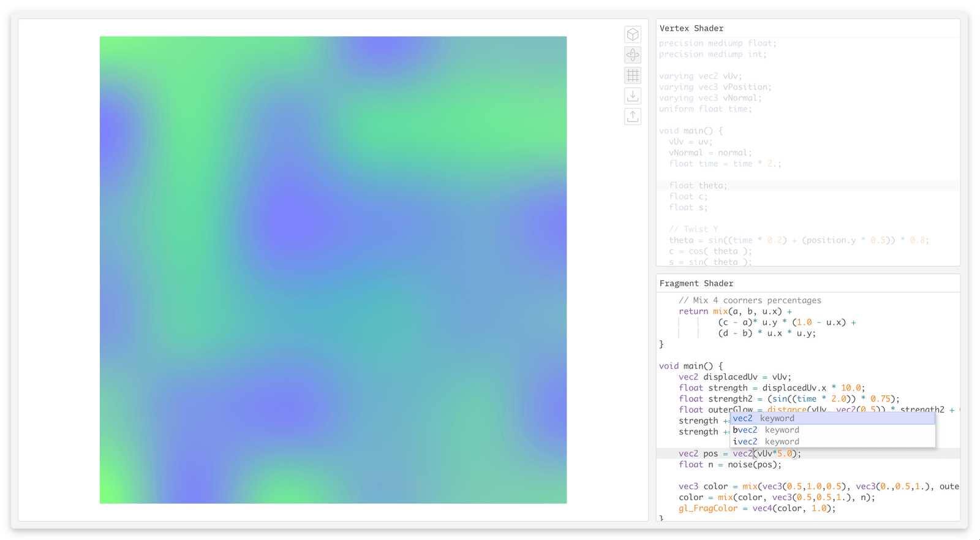Click 'uniform float time;' in Vertex Shader
Viewport: 980px width, 540px height.
[x=705, y=109]
